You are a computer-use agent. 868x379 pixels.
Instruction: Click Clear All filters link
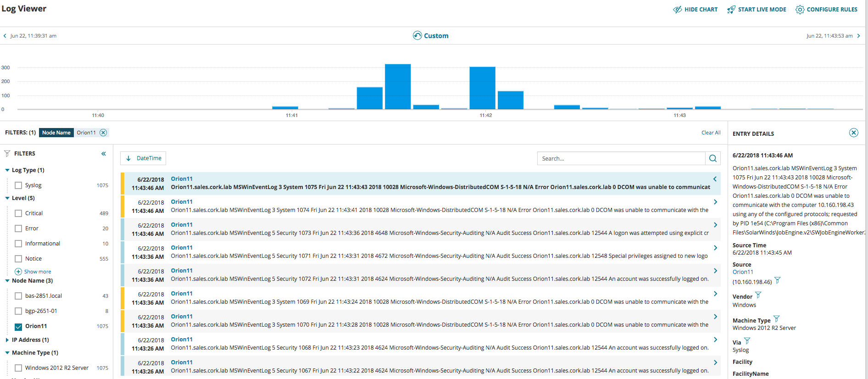[711, 133]
